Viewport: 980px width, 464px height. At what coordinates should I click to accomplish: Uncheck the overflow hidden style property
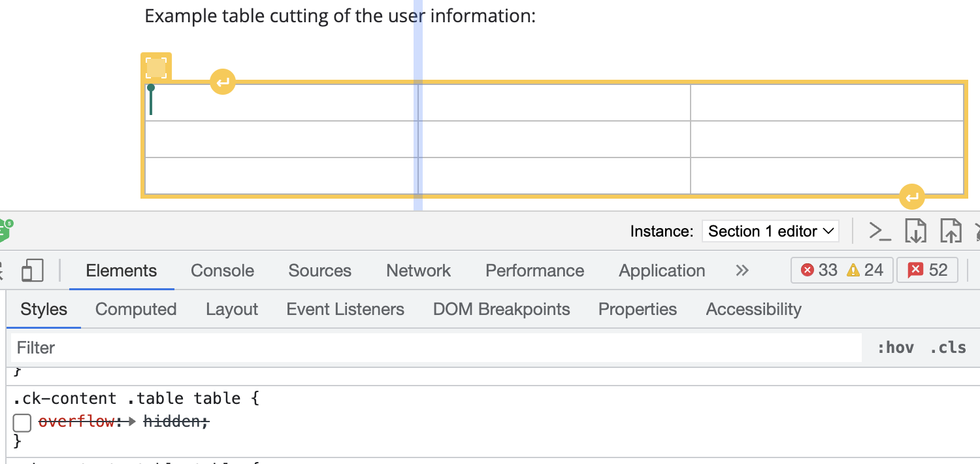(22, 422)
